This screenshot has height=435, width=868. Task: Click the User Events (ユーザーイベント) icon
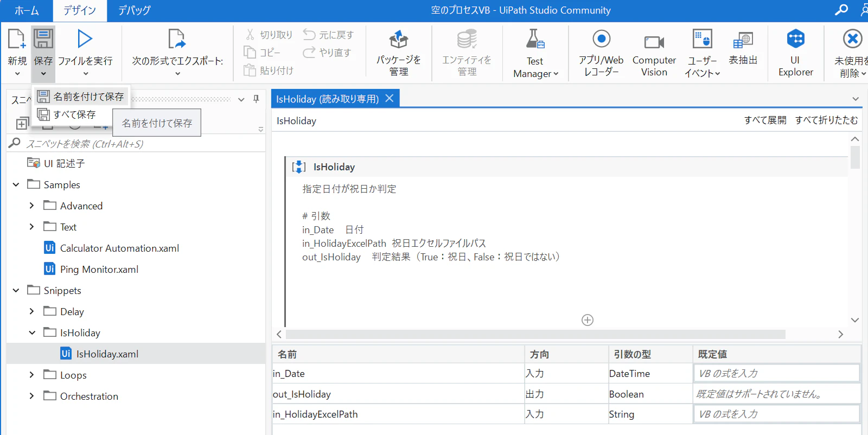coord(703,39)
